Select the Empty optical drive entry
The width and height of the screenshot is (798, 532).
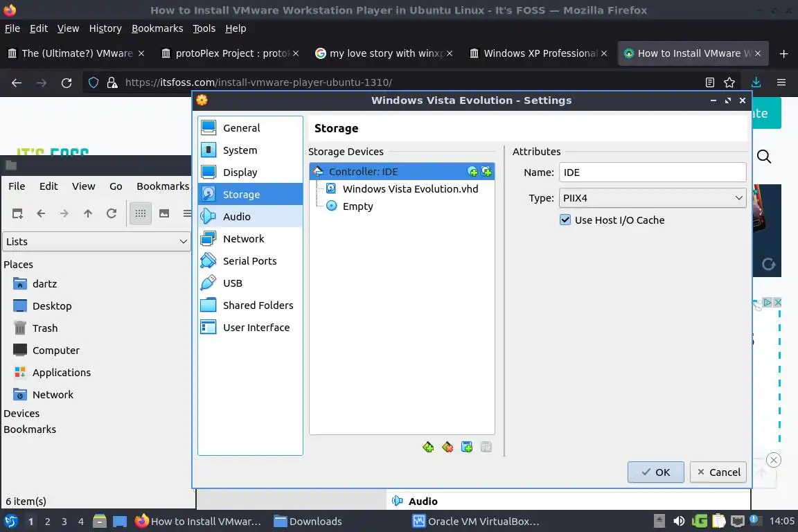(x=402, y=206)
